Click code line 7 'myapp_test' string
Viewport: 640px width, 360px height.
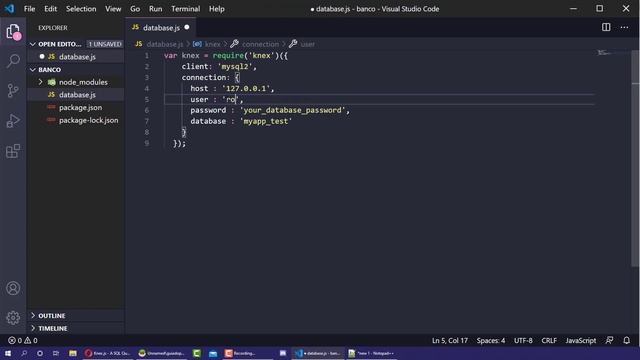coord(266,121)
